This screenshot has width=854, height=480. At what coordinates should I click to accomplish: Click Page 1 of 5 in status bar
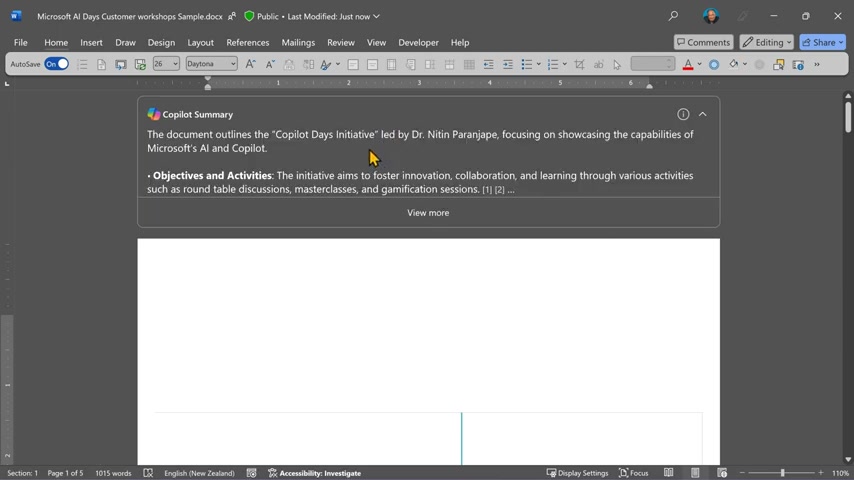click(65, 473)
